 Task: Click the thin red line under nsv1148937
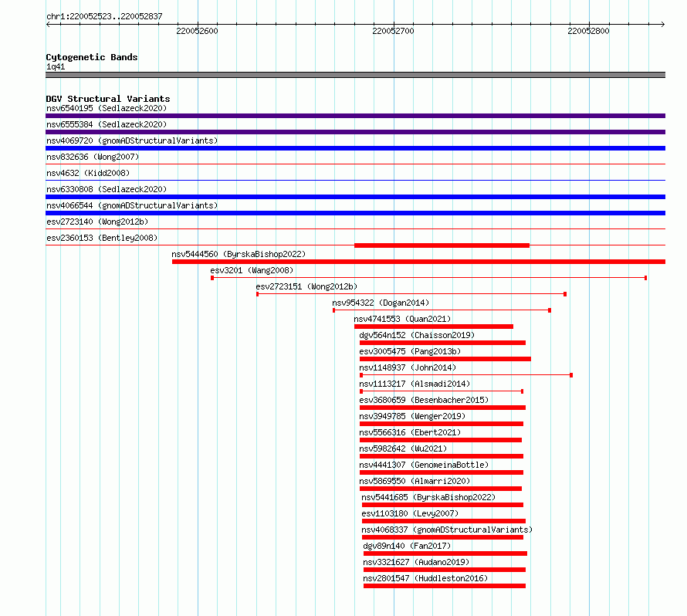[x=466, y=375]
